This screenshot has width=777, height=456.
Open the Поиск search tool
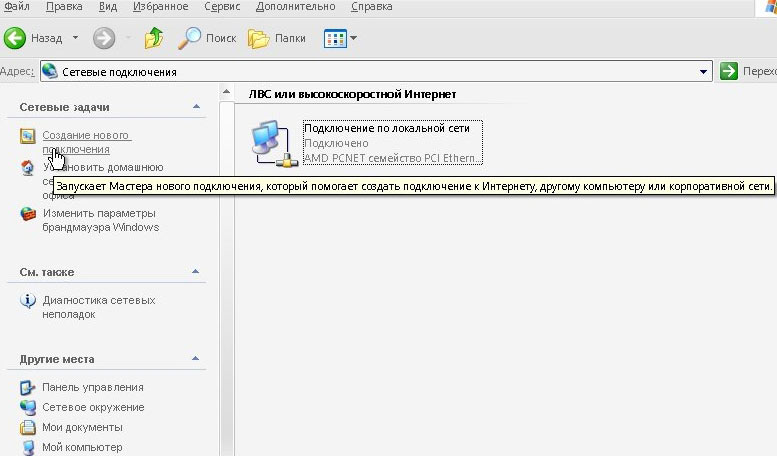tap(206, 39)
